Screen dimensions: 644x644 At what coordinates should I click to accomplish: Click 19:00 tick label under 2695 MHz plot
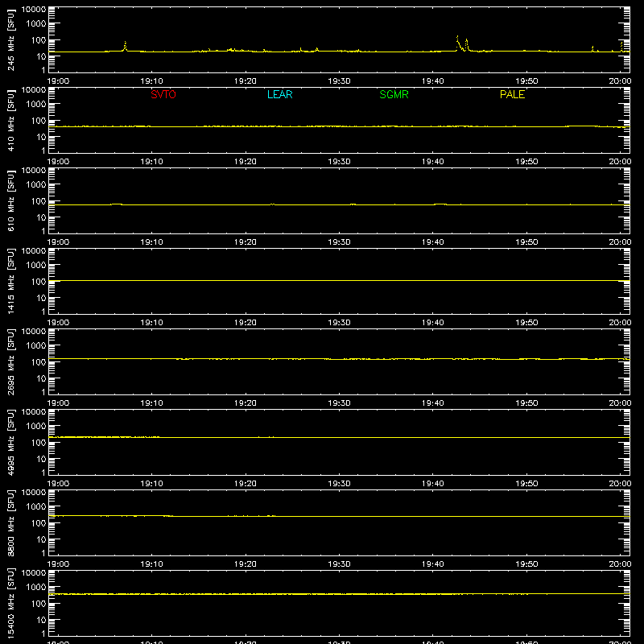tap(58, 403)
